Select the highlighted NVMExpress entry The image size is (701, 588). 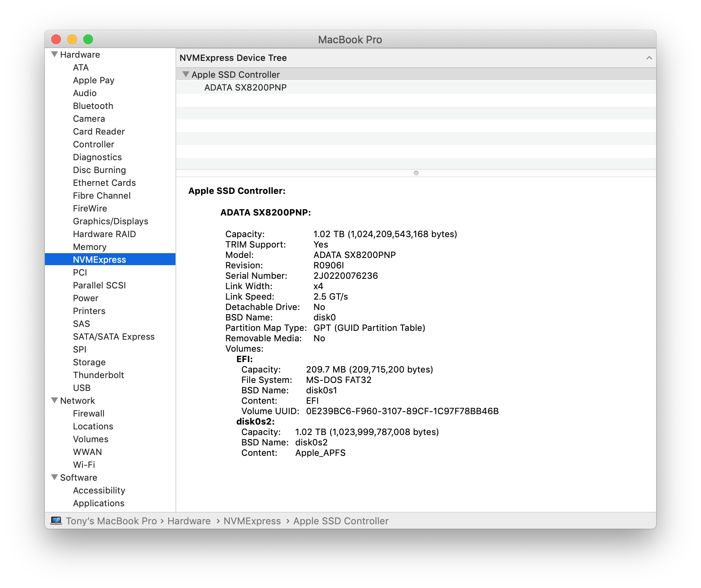coord(110,260)
